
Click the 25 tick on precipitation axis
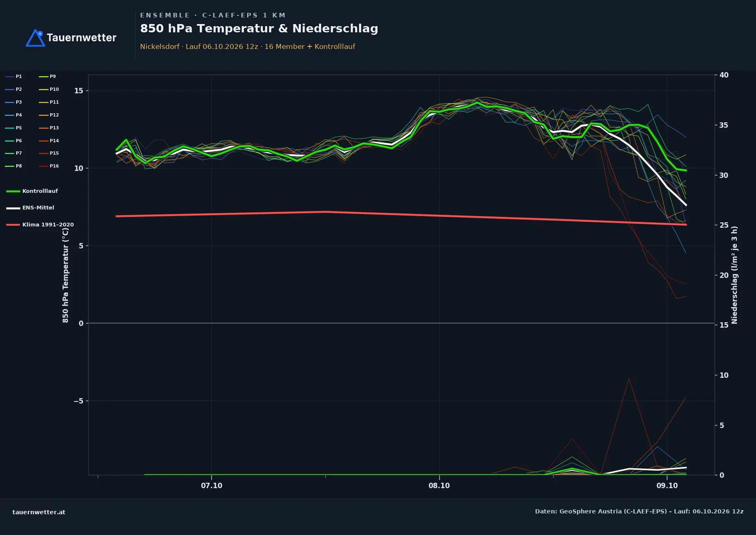[x=724, y=225]
